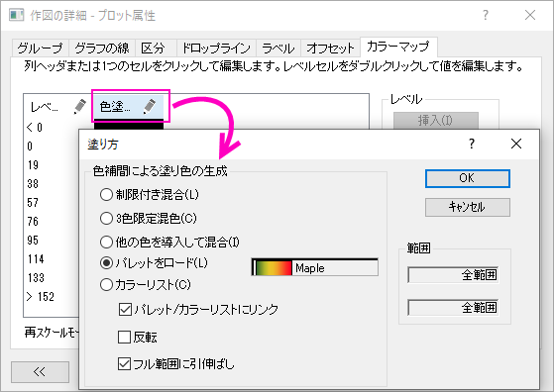
Task: Switch to the オフセット tab
Action: click(x=330, y=48)
